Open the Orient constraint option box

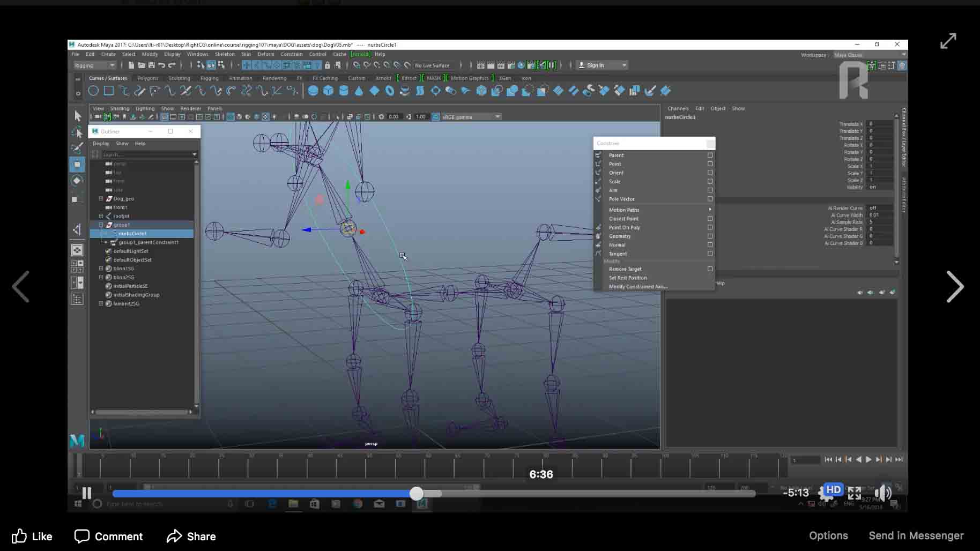[x=710, y=173]
